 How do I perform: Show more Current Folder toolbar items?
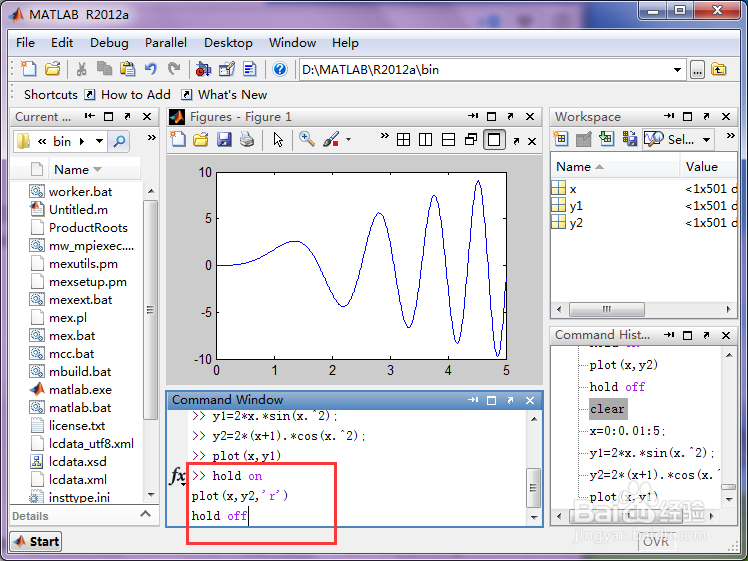tap(152, 138)
